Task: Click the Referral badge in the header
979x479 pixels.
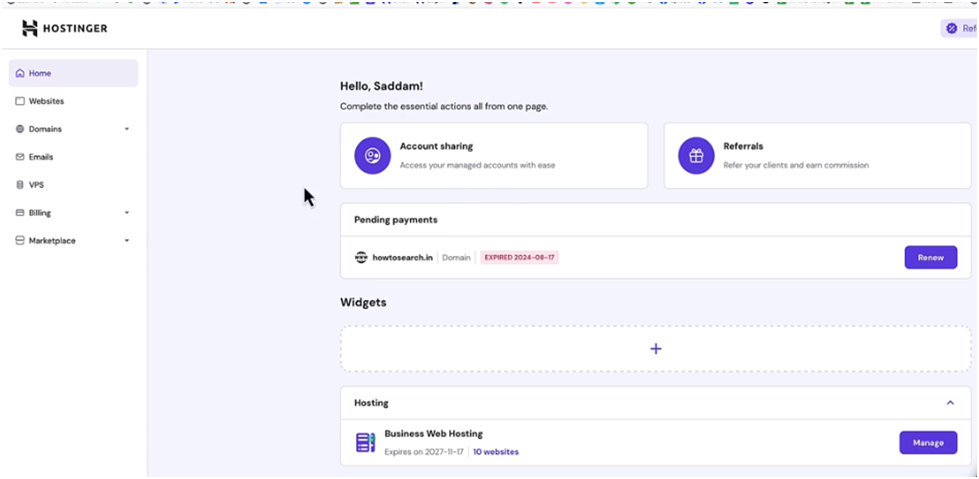Action: [x=960, y=28]
